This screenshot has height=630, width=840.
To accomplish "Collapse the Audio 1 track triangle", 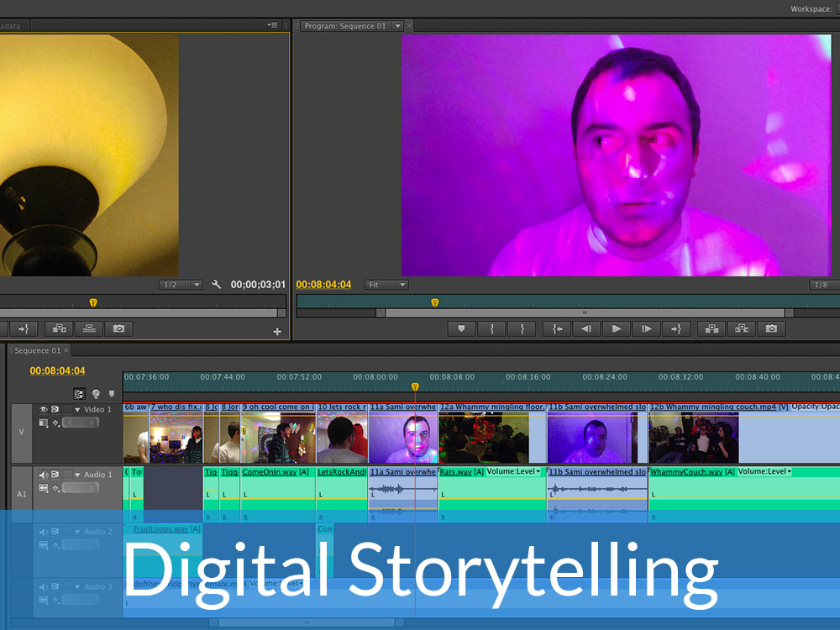I will pyautogui.click(x=77, y=475).
